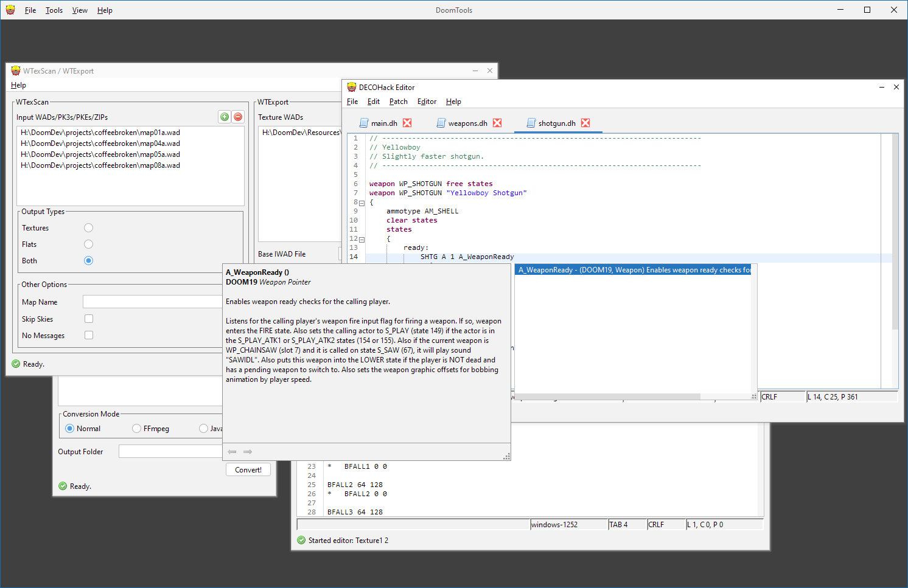The height and width of the screenshot is (588, 908).
Task: Click the forward arrow in documentation popup
Action: (248, 452)
